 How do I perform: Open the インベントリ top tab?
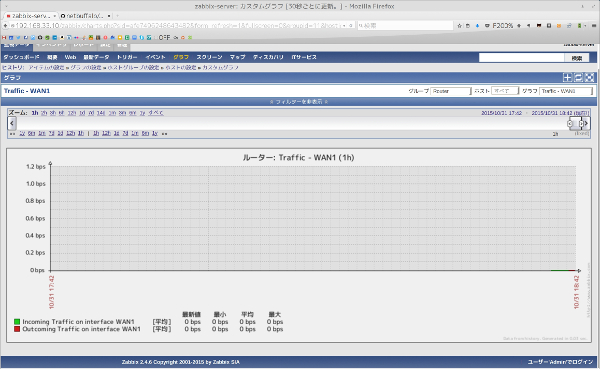[51, 46]
